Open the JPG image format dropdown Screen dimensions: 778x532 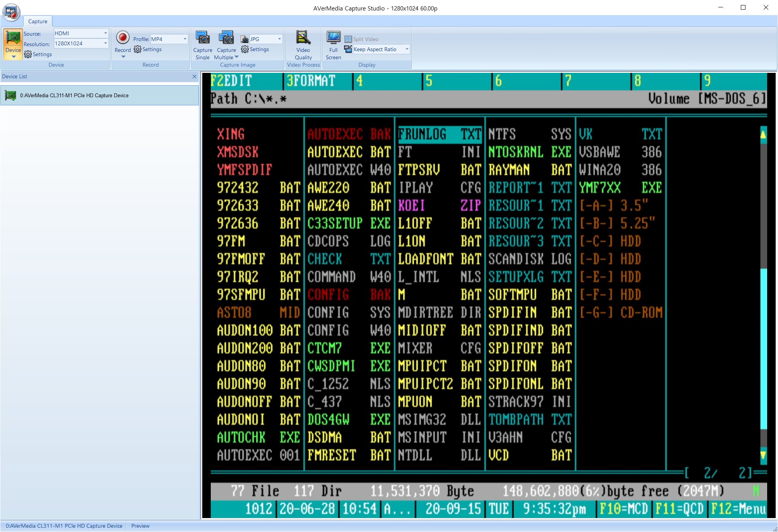[279, 39]
